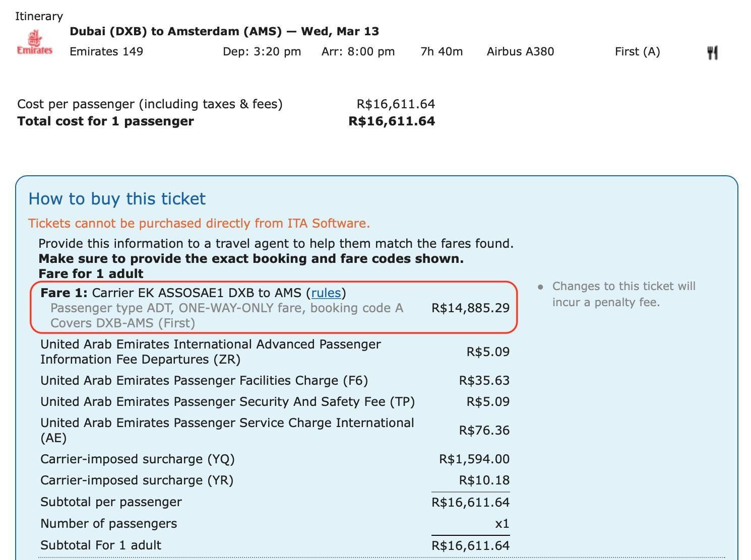Open the fare rules link
Viewport: 751px width, 560px height.
click(x=326, y=293)
